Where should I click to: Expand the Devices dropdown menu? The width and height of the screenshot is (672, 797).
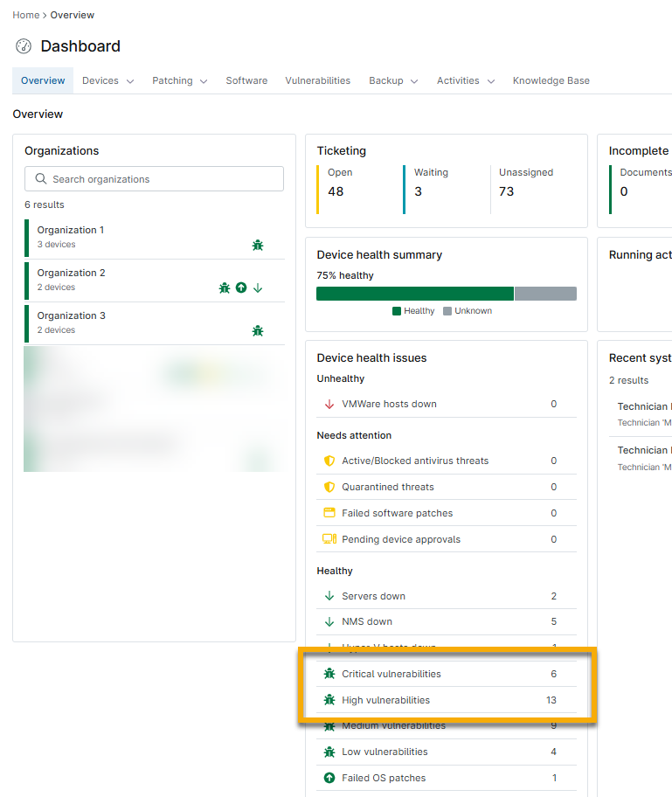pos(107,80)
